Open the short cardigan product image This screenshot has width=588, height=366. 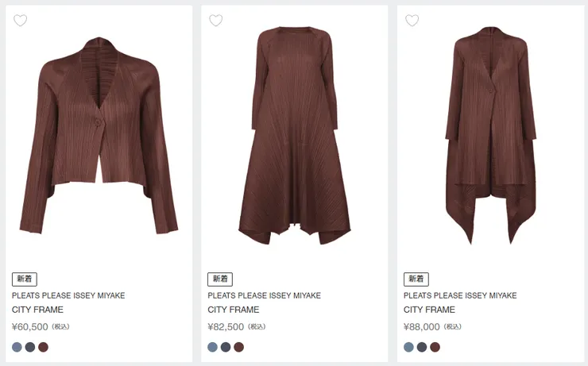99,135
